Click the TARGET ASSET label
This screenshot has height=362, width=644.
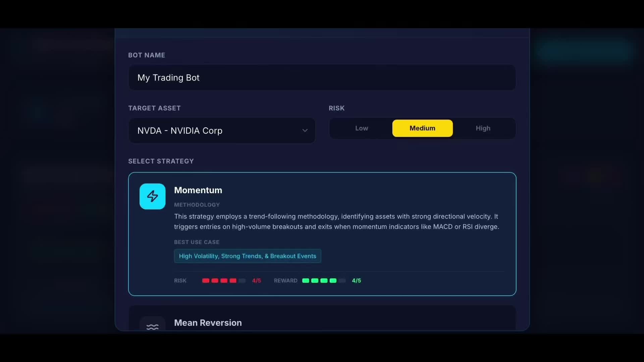tap(154, 108)
